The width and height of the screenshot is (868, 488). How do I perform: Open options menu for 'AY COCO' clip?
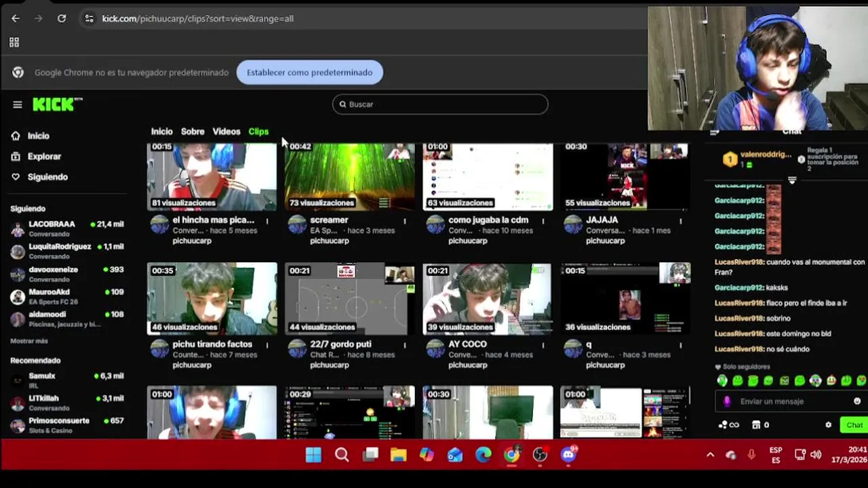[x=542, y=345]
